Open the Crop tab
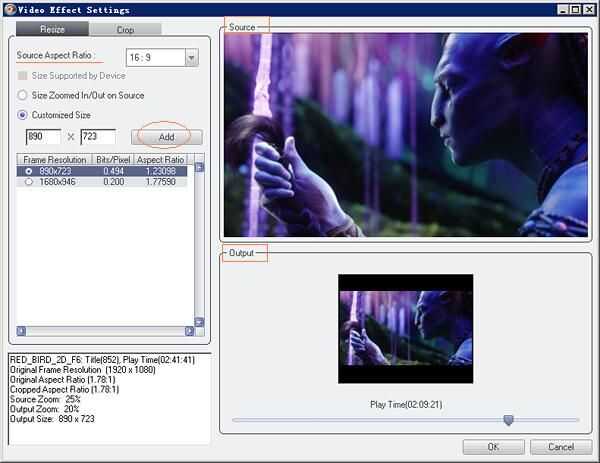The width and height of the screenshot is (600, 463). pyautogui.click(x=125, y=29)
